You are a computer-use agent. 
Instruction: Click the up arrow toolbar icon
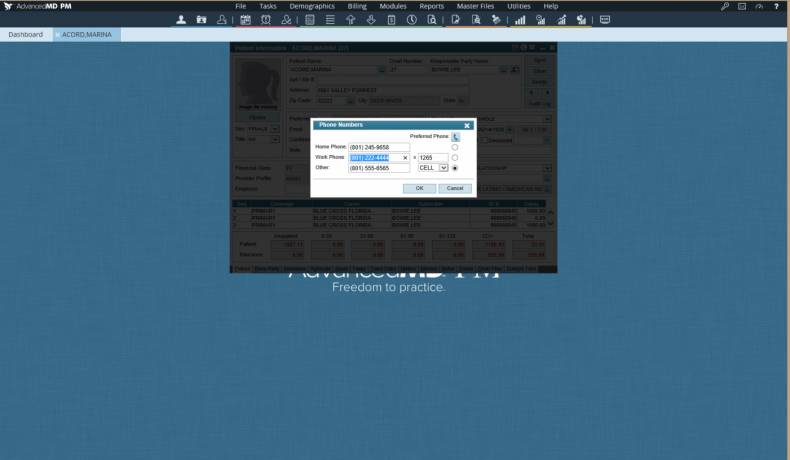351,20
